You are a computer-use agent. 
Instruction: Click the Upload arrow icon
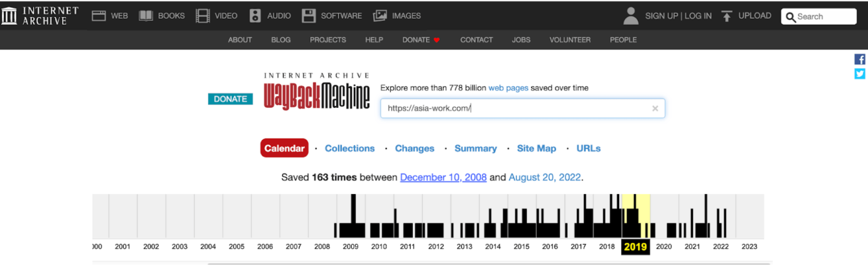tap(726, 16)
